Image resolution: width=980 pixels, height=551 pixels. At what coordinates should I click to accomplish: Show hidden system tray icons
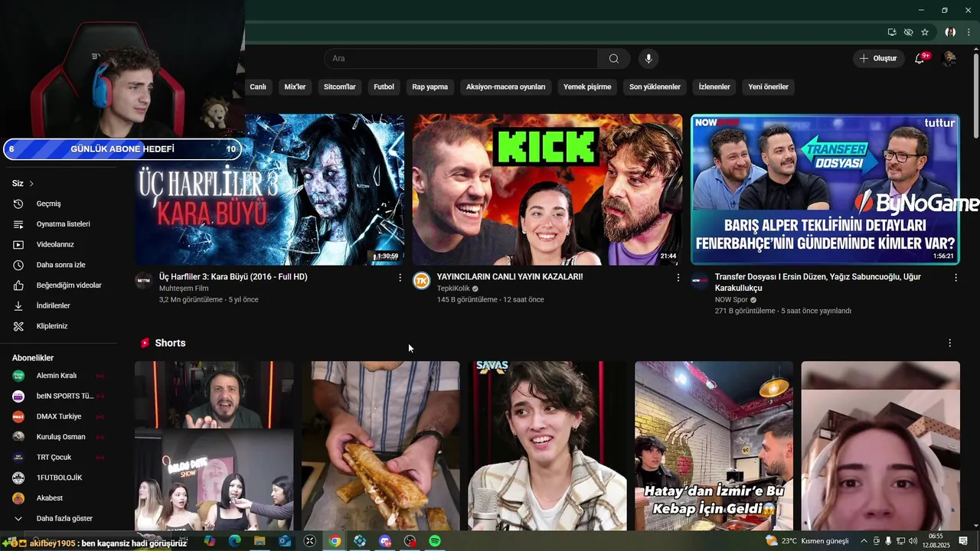point(864,541)
